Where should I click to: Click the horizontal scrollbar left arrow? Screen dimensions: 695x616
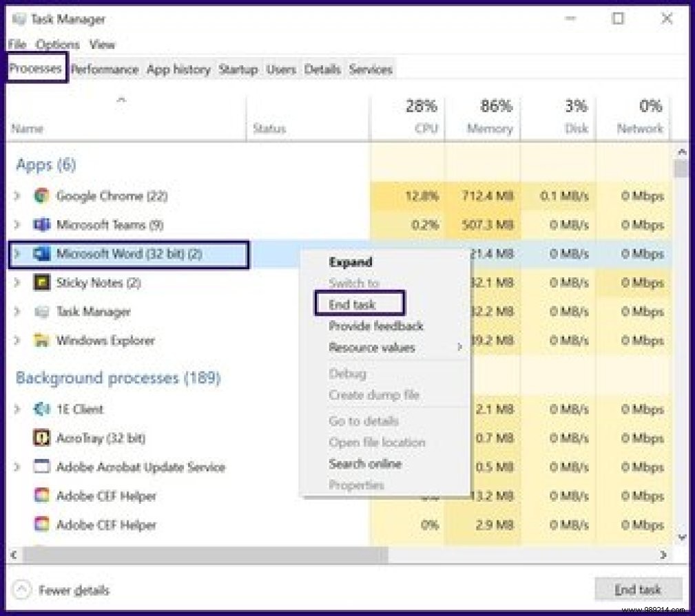(x=14, y=555)
